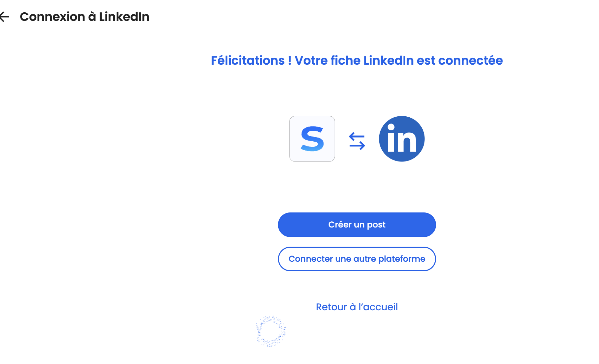This screenshot has width=599, height=364.
Task: Click "Votre fiche LinkedIn est connectée" text
Action: 398,61
